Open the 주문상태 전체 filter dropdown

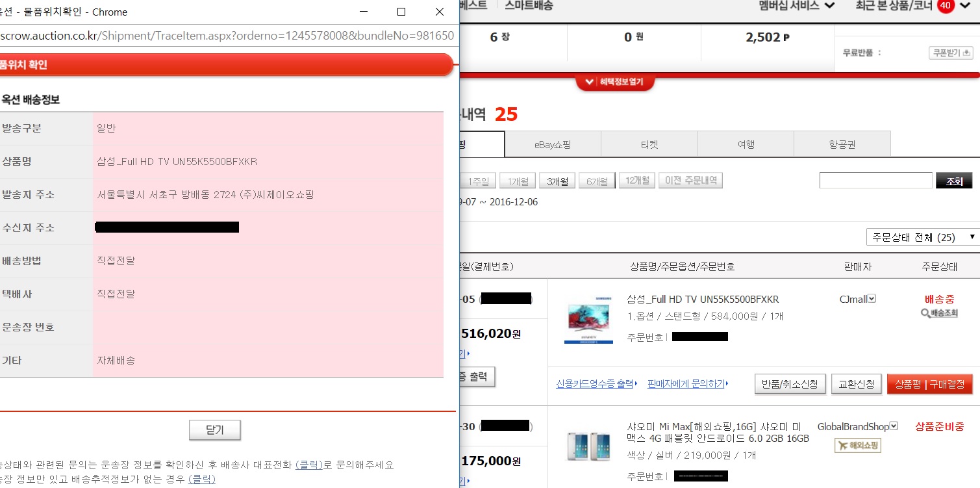pos(922,237)
